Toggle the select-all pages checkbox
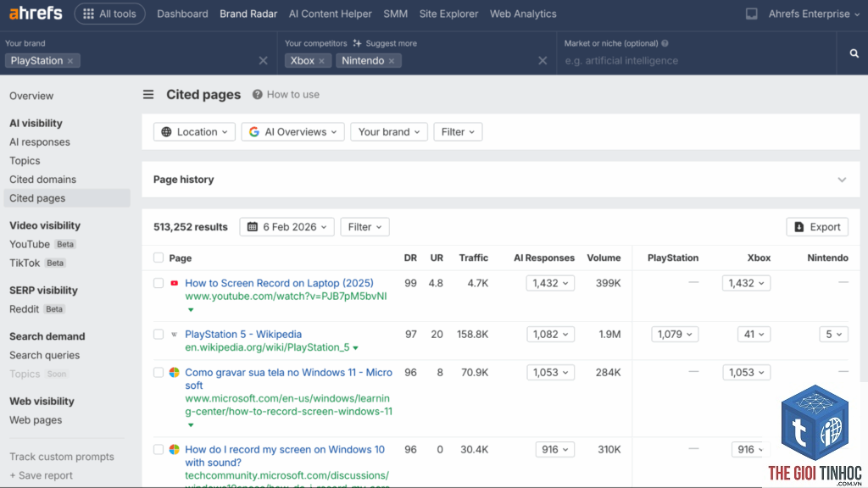 coord(159,258)
